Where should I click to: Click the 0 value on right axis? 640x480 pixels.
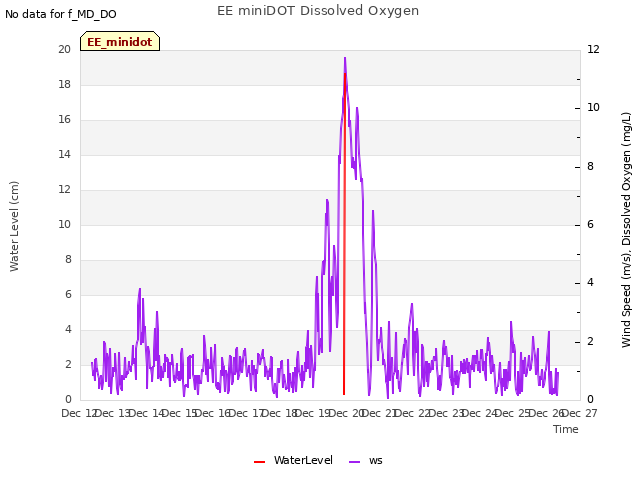(590, 400)
